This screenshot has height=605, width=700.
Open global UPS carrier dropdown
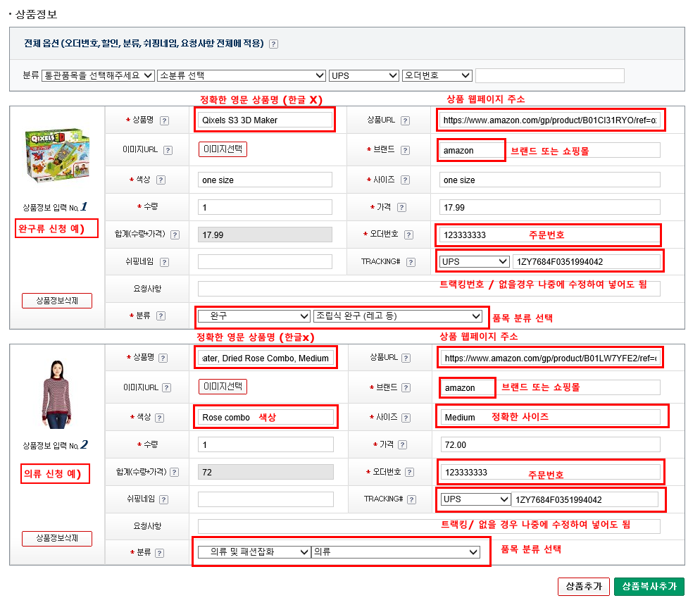364,76
